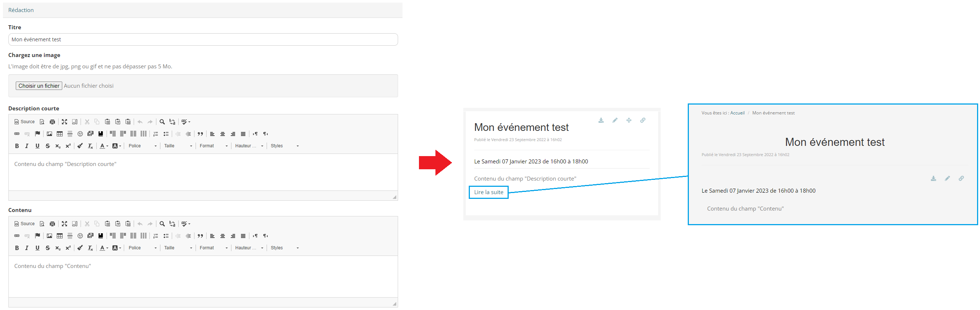Screen dimensions: 980x310
Task: Click the Print icon in Description courte toolbar
Action: pos(52,122)
